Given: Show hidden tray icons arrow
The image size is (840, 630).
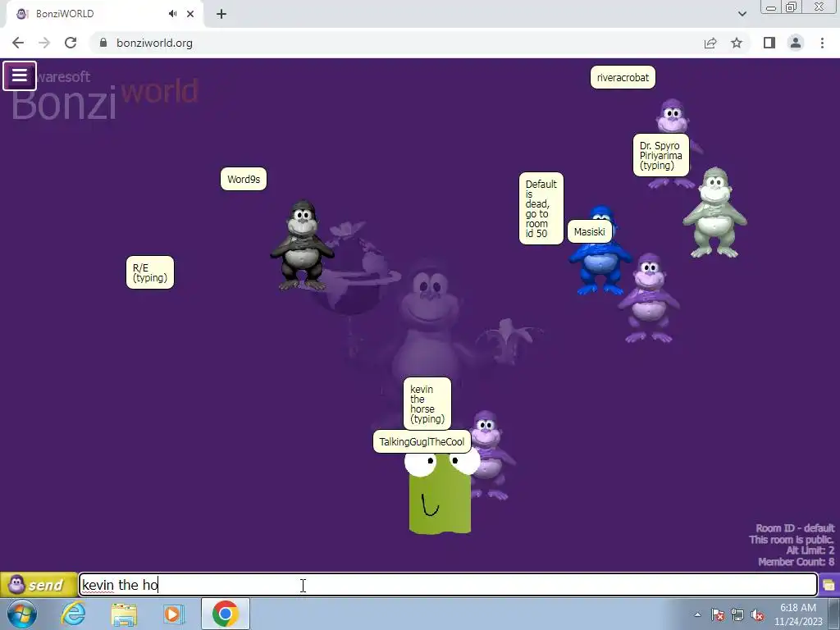Looking at the screenshot, I should click(697, 614).
